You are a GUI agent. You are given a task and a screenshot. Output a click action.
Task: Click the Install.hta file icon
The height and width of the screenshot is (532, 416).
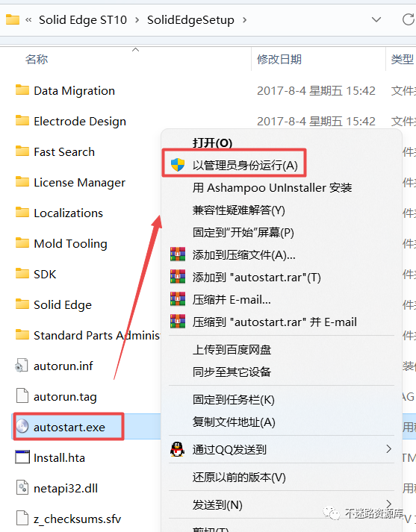pos(22,457)
